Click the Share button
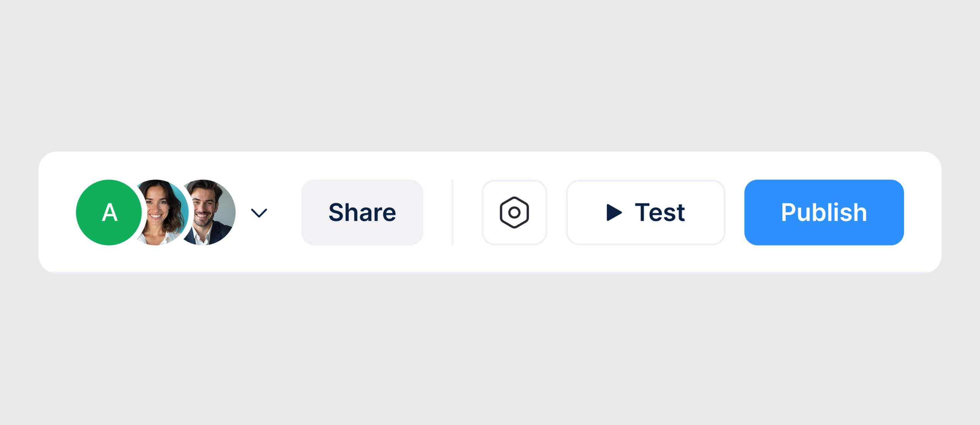This screenshot has height=425, width=980. pos(362,212)
